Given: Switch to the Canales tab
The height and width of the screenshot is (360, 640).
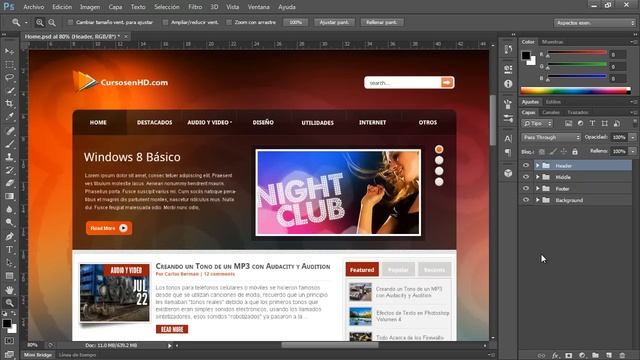Looking at the screenshot, I should [551, 112].
